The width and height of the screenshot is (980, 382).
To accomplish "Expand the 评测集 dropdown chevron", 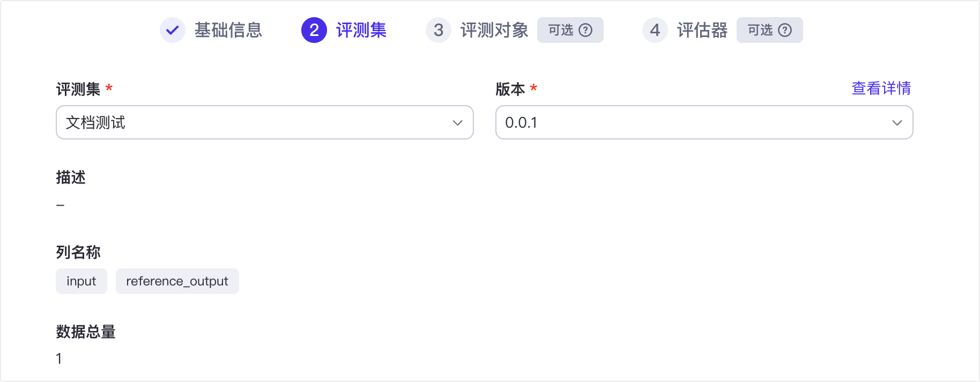I will pos(457,123).
